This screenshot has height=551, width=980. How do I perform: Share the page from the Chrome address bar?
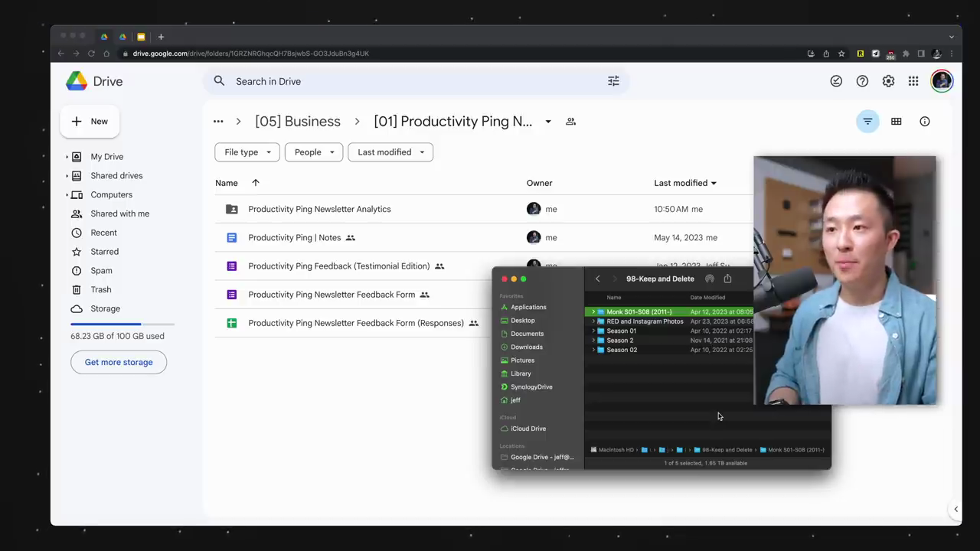826,54
